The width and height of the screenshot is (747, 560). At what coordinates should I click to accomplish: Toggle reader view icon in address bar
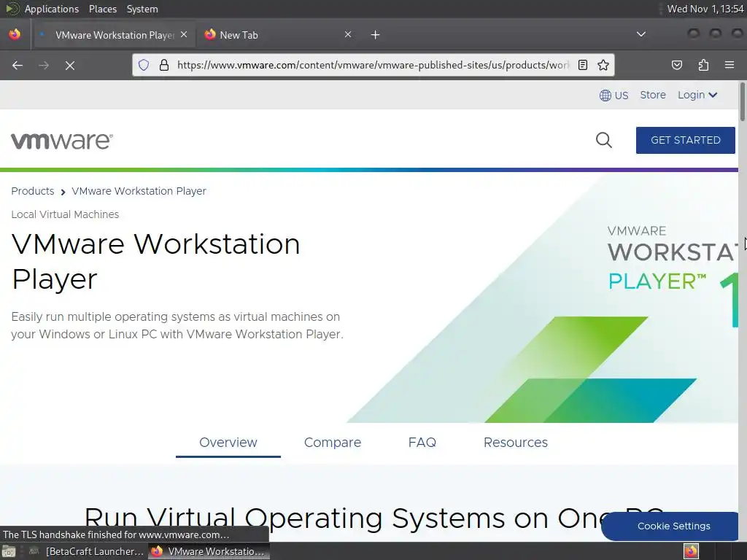tap(583, 65)
